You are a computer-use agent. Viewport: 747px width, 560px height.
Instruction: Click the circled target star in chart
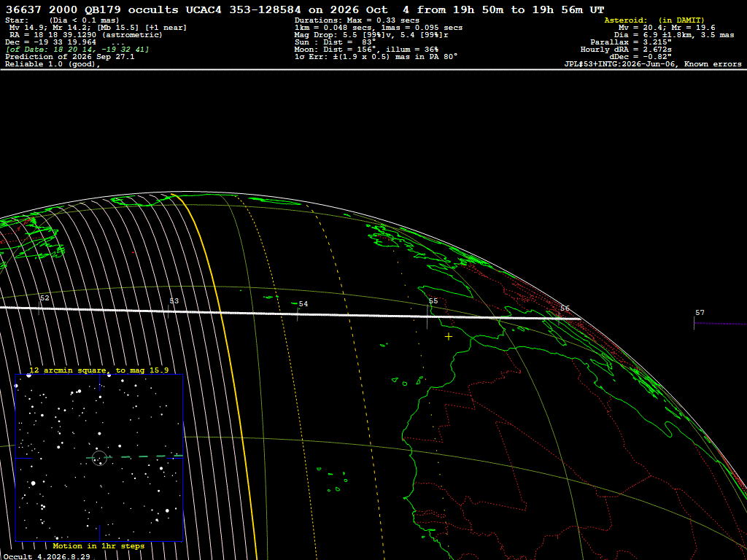99,458
